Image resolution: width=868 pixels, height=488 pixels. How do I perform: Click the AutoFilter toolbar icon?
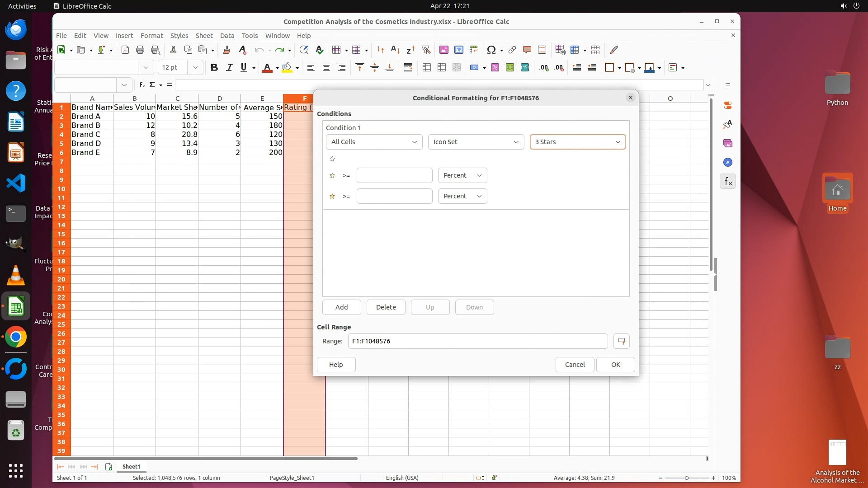tap(425, 50)
